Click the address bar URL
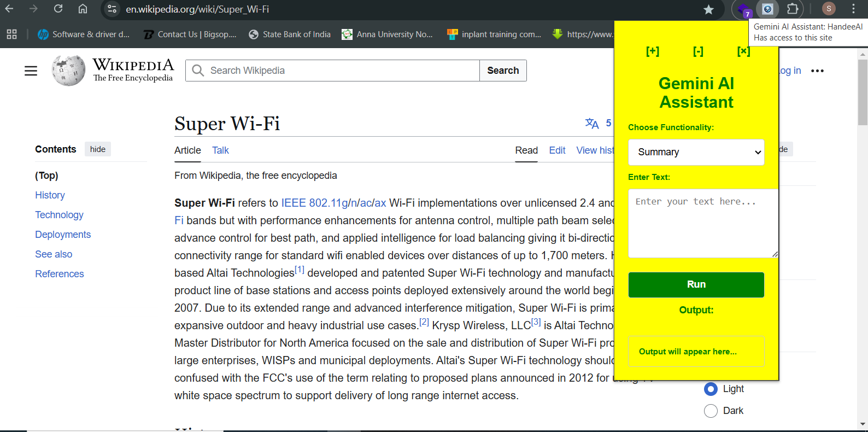The height and width of the screenshot is (432, 868). (x=197, y=9)
